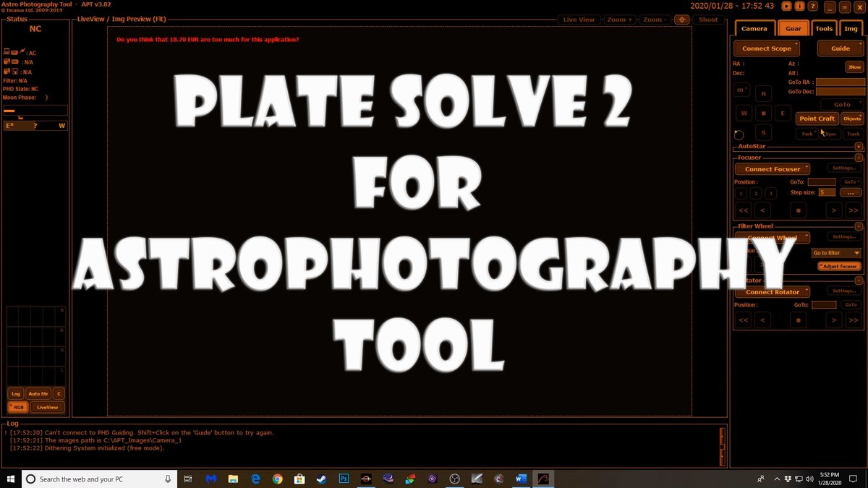Image resolution: width=868 pixels, height=488 pixels.
Task: Click the Connect Rotator button
Action: (x=773, y=292)
